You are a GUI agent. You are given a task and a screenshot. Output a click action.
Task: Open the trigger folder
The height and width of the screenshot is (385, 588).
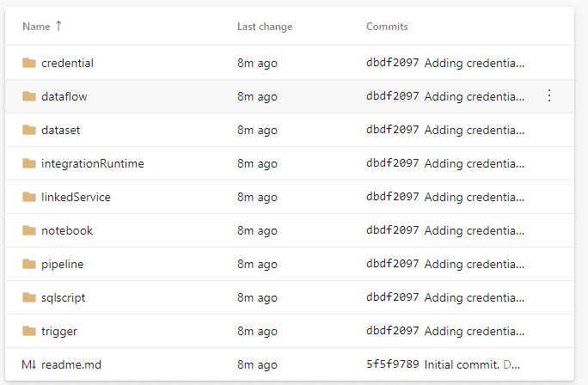click(x=58, y=332)
